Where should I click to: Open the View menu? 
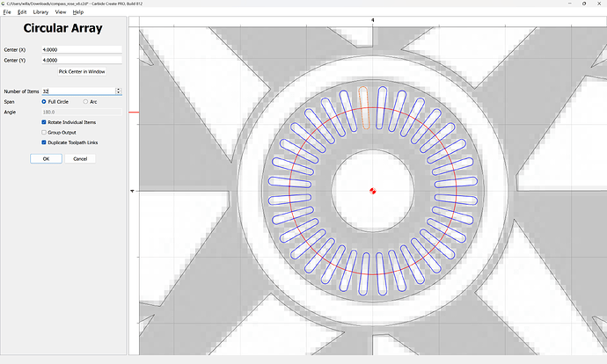coord(61,12)
